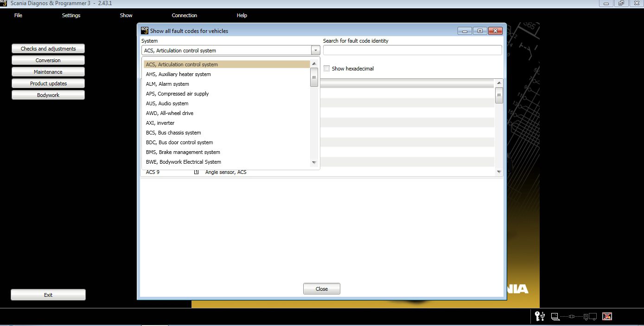Restore down the main SDP3 window
The width and height of the screenshot is (644, 326).
tap(621, 3)
